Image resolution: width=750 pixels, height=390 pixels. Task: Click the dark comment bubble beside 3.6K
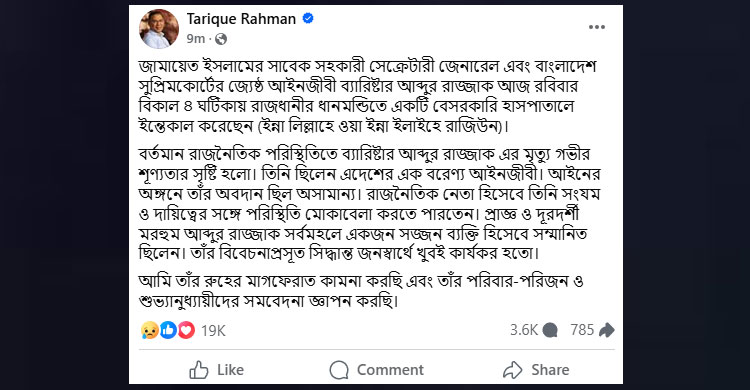pyautogui.click(x=551, y=330)
